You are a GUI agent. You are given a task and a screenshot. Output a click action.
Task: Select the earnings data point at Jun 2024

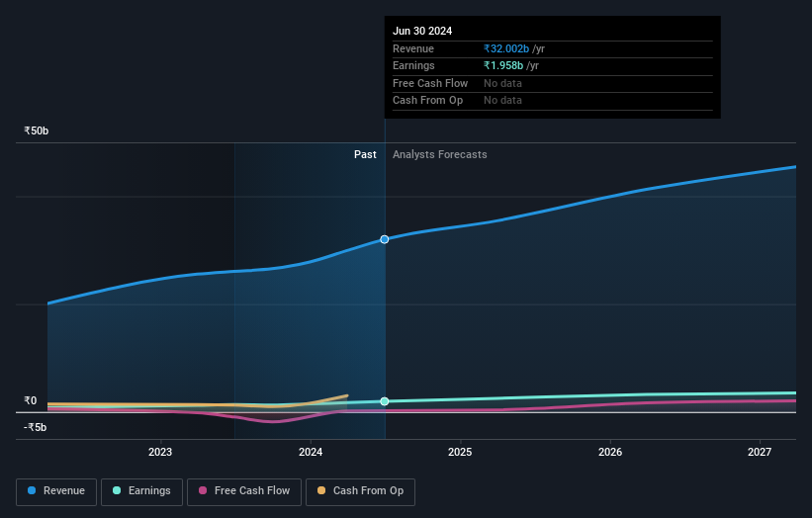pos(385,401)
